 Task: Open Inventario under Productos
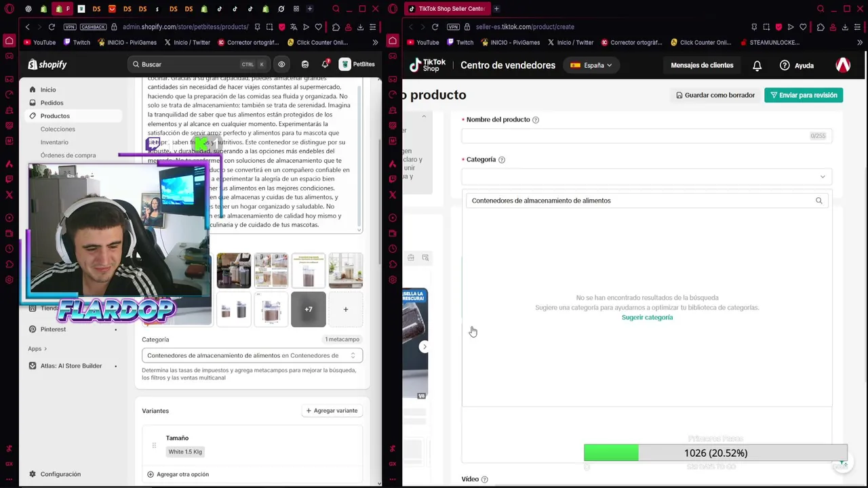[x=54, y=142]
